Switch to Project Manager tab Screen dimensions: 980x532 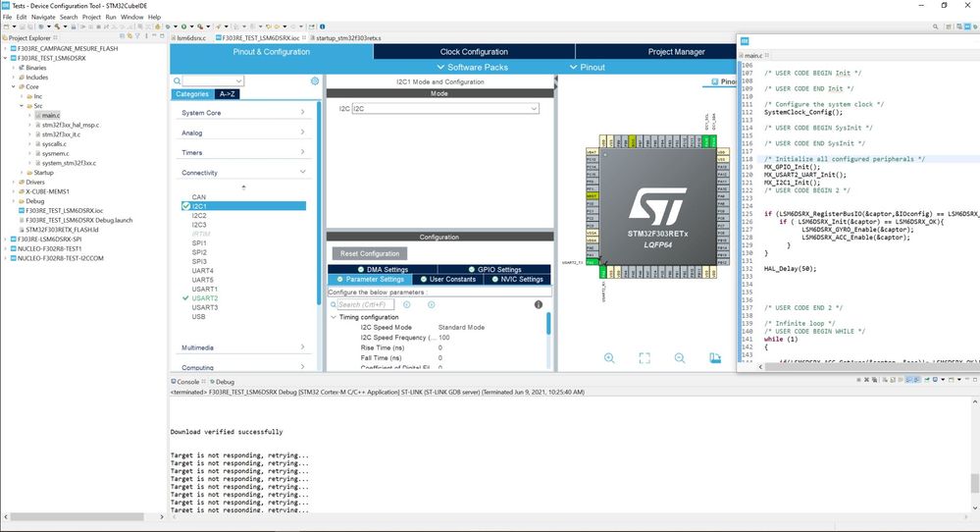tap(676, 52)
